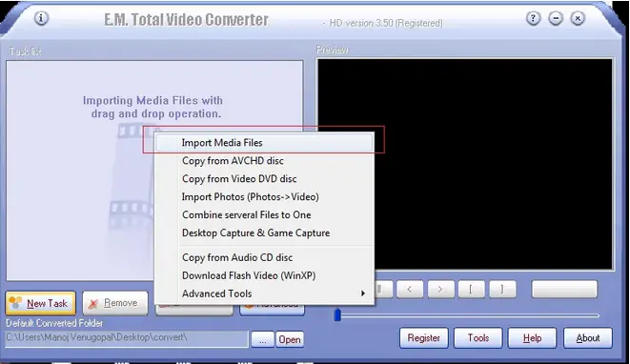Click the New Task button
The image size is (630, 364).
[x=41, y=303]
